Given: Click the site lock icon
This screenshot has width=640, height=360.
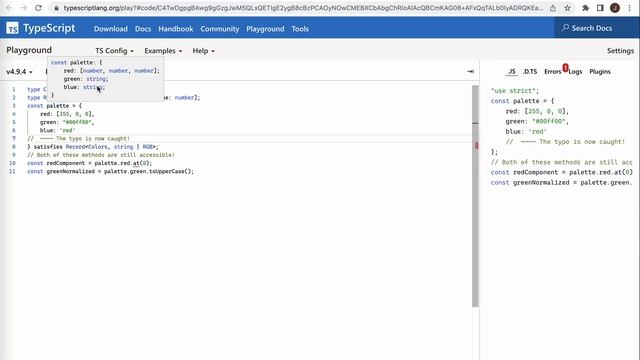Looking at the screenshot, I should 56,8.
